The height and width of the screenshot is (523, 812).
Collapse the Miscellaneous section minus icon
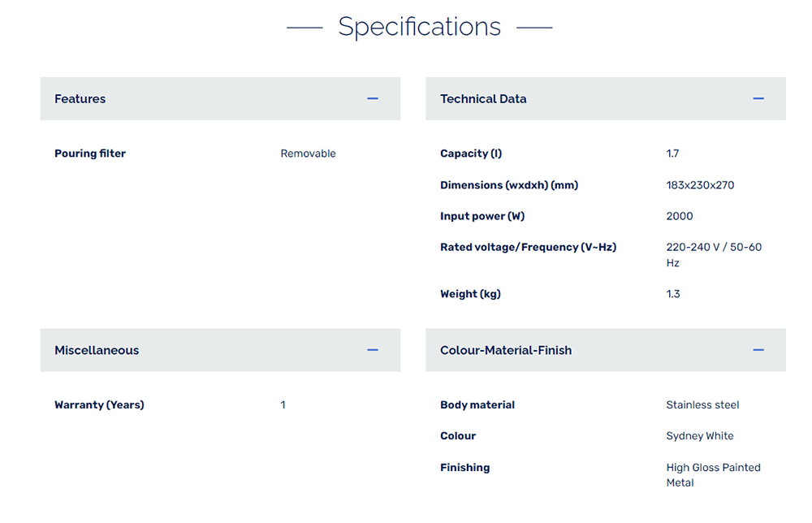tap(373, 350)
